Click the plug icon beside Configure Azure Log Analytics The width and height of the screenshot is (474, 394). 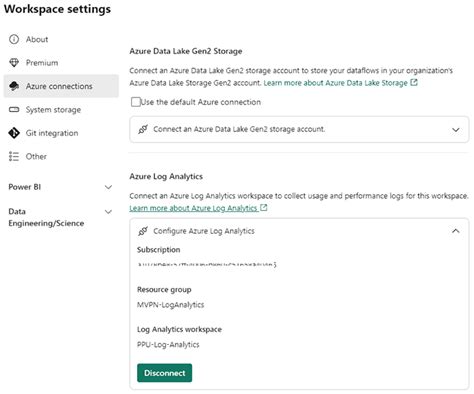143,231
